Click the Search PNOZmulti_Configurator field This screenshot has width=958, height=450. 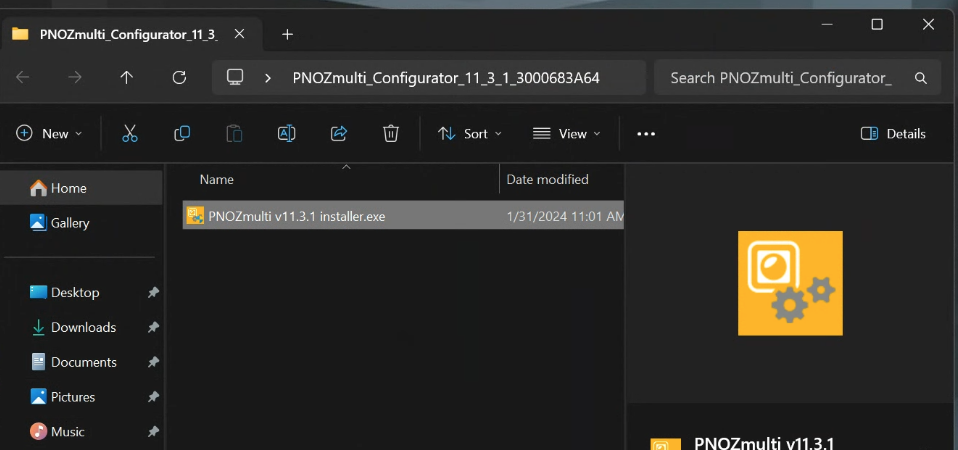797,78
